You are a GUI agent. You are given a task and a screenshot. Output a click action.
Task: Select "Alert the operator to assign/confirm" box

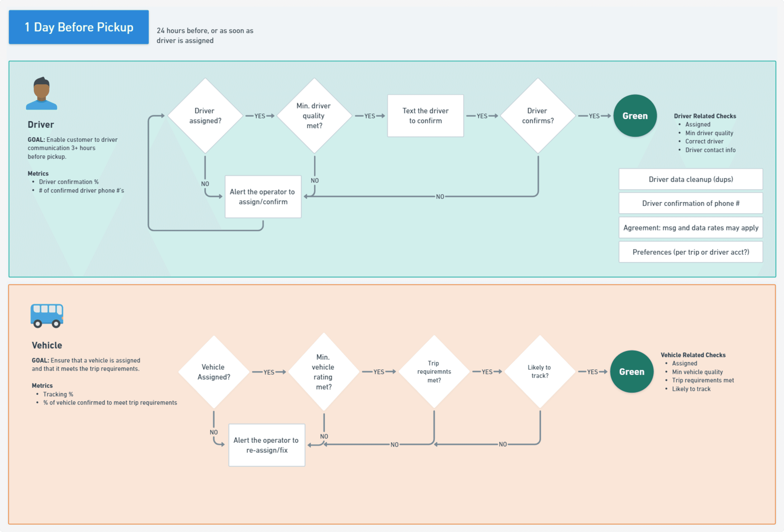263,197
